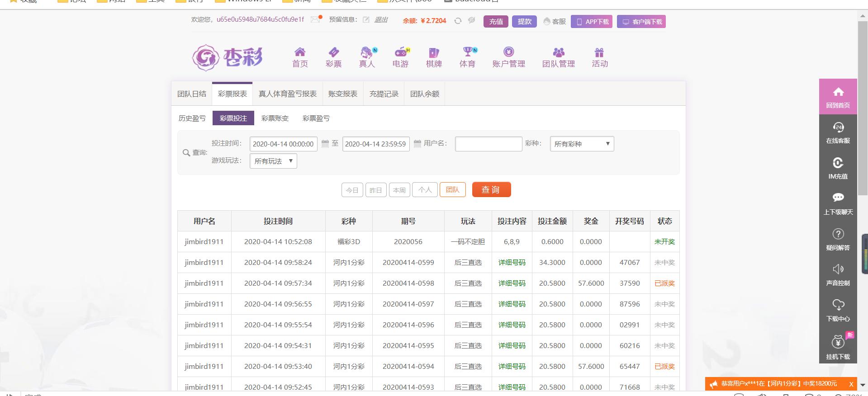Click the start time field 2020-04-14 00:00:00
Screen dimensions: 868x396
[x=283, y=144]
